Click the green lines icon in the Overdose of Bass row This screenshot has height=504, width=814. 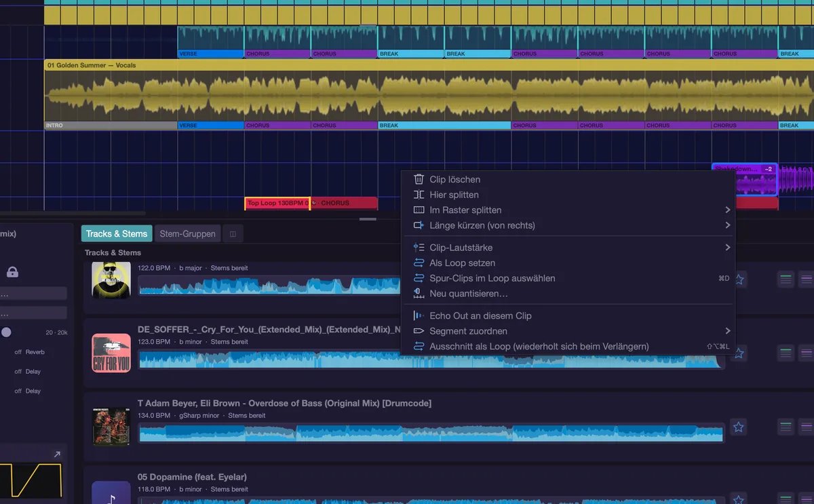click(x=786, y=427)
